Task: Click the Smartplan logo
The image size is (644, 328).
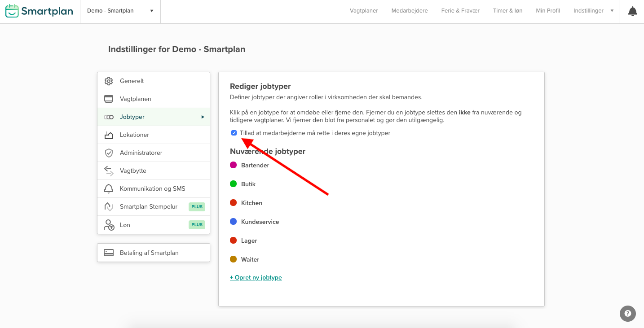Action: [x=39, y=11]
